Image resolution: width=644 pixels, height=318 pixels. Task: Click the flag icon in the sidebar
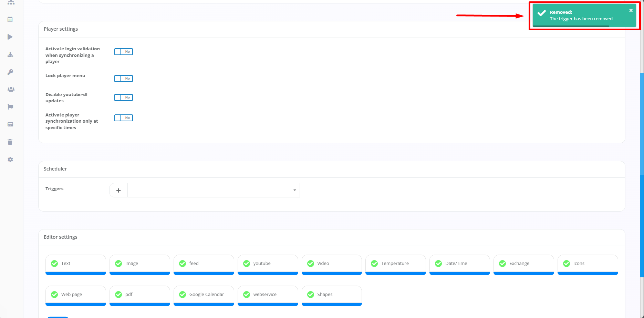coord(10,107)
